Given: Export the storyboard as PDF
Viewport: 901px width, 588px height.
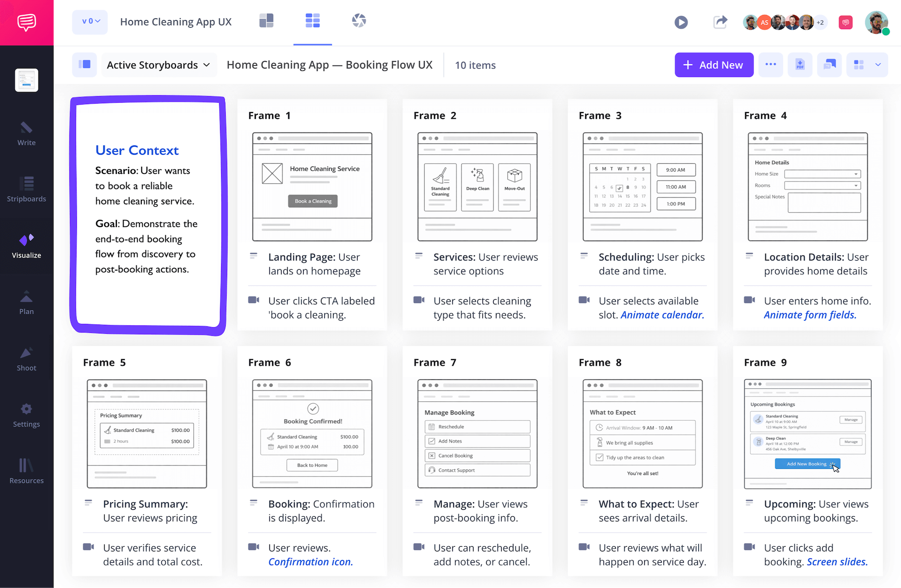Looking at the screenshot, I should (x=800, y=65).
